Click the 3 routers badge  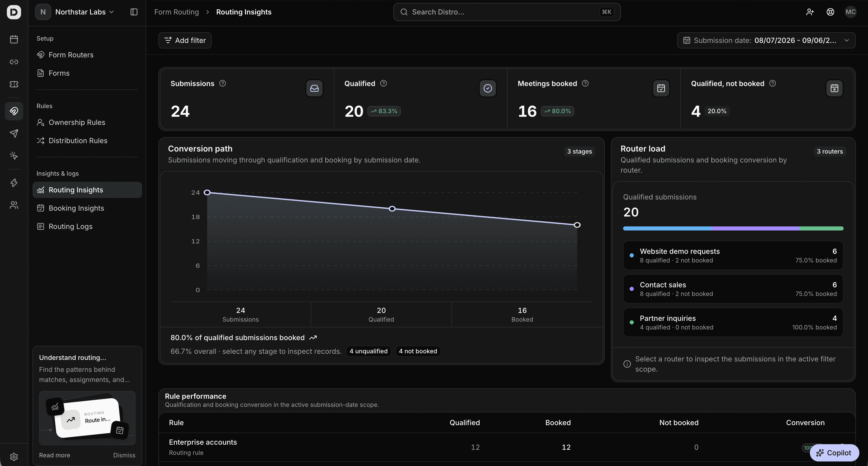pos(830,151)
